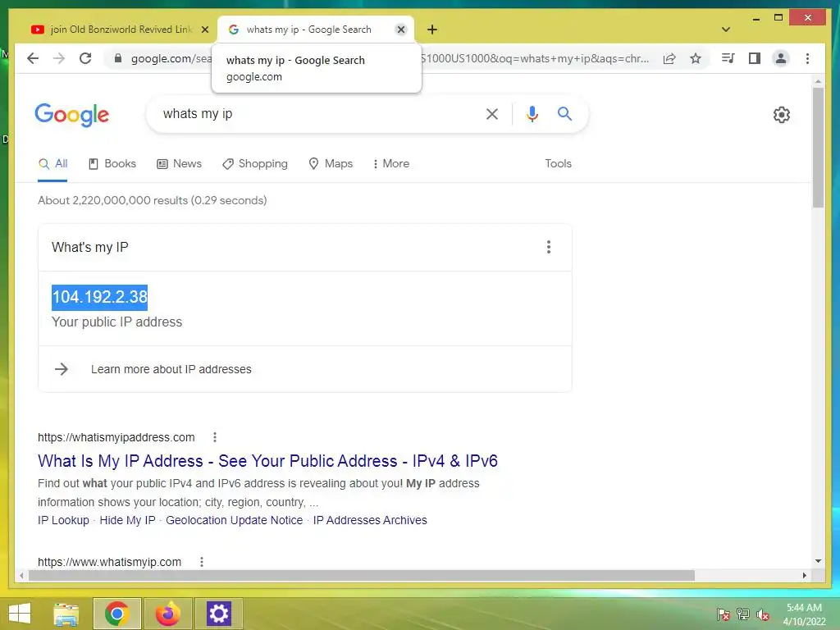Open search Tools options
840x630 pixels.
click(x=558, y=164)
